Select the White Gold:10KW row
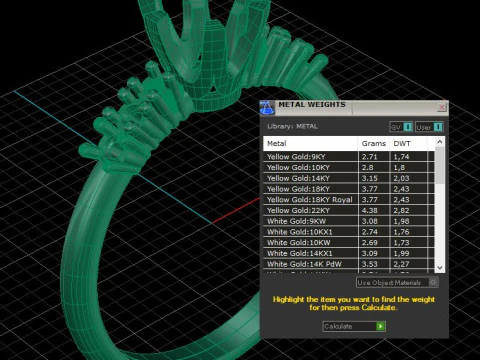Image resolution: width=480 pixels, height=360 pixels. [349, 242]
